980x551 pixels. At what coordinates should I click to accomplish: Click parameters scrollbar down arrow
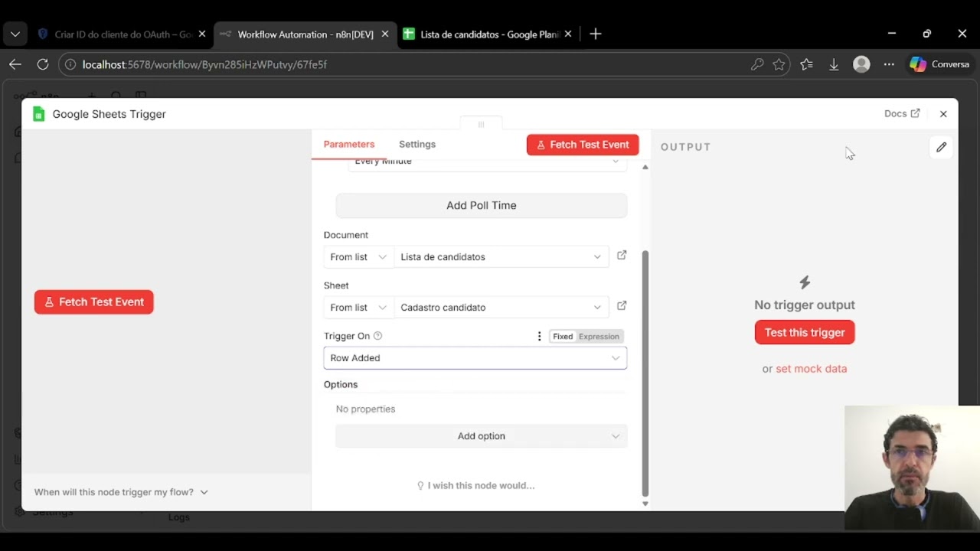pyautogui.click(x=645, y=504)
